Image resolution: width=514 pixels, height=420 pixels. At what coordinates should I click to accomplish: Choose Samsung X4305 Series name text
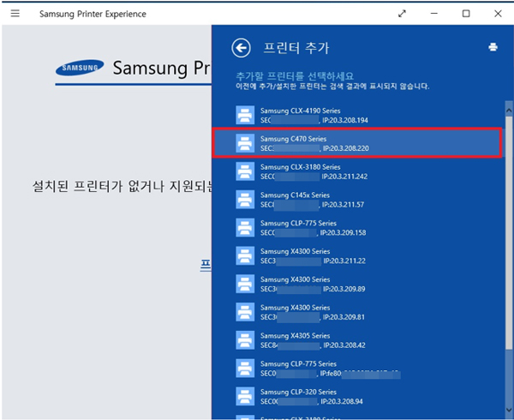pos(295,336)
